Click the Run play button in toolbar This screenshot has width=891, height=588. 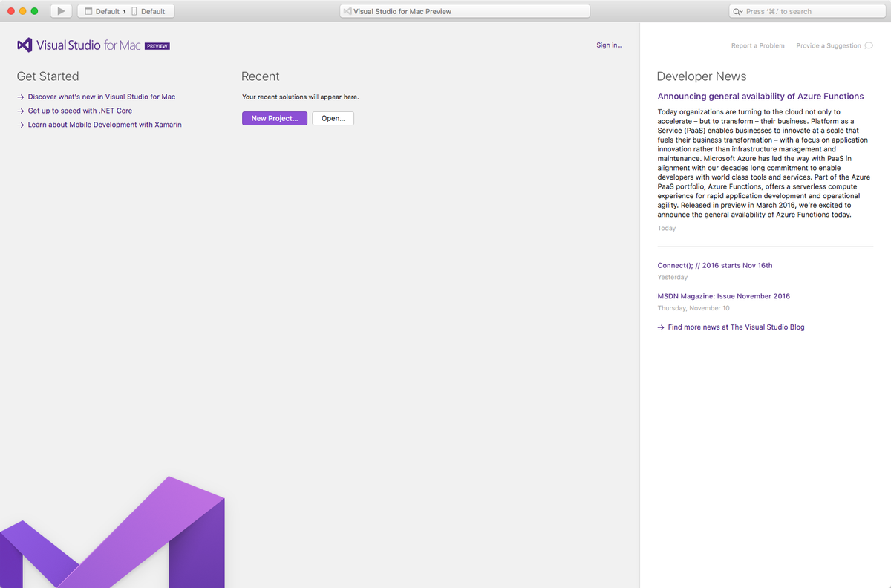pos(61,11)
